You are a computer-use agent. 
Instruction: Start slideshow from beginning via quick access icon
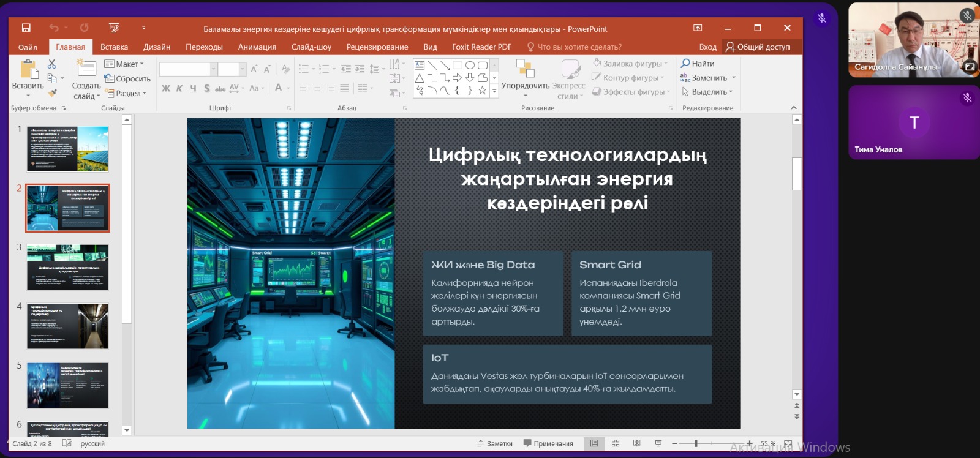[114, 28]
